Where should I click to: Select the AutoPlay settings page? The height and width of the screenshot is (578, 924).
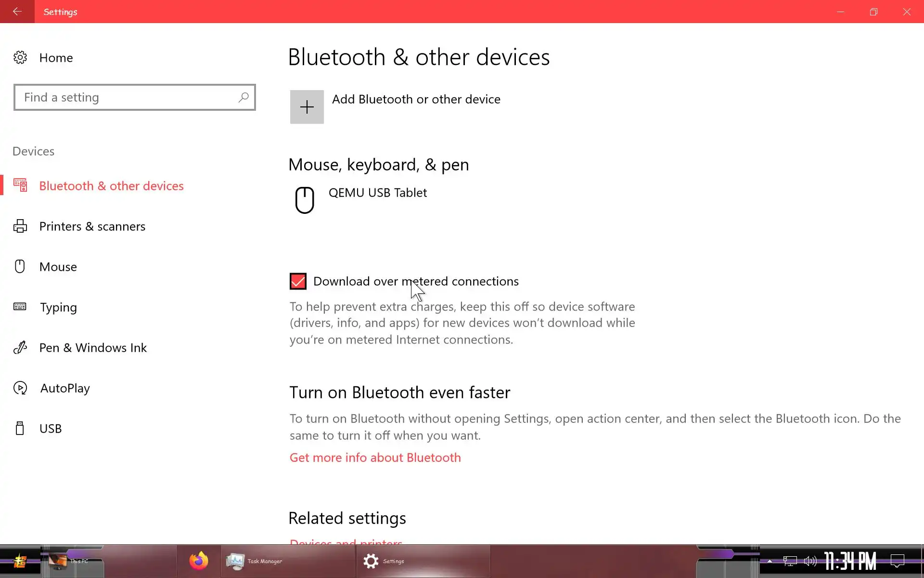coord(65,388)
